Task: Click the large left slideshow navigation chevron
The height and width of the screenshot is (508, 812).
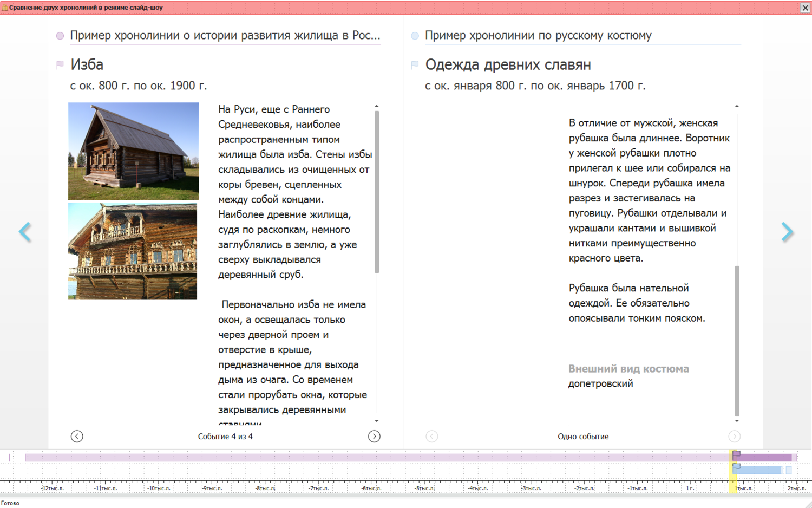Action: (25, 232)
